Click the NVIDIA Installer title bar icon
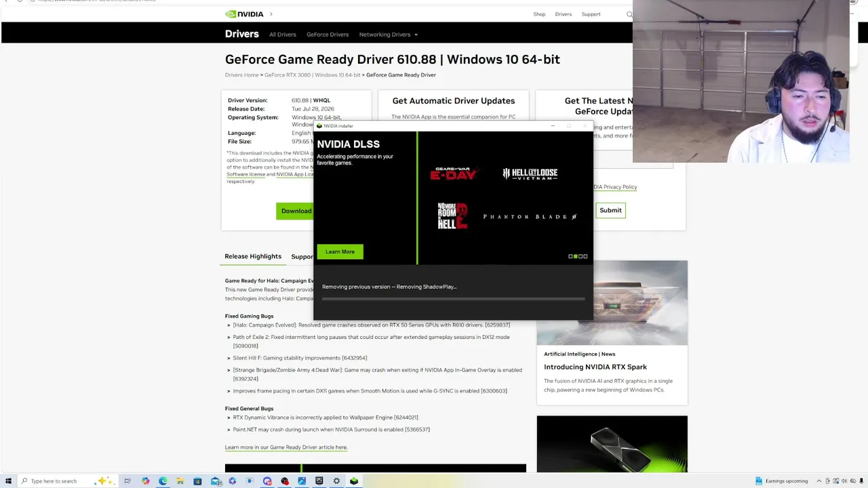Image resolution: width=868 pixels, height=488 pixels. (x=319, y=126)
